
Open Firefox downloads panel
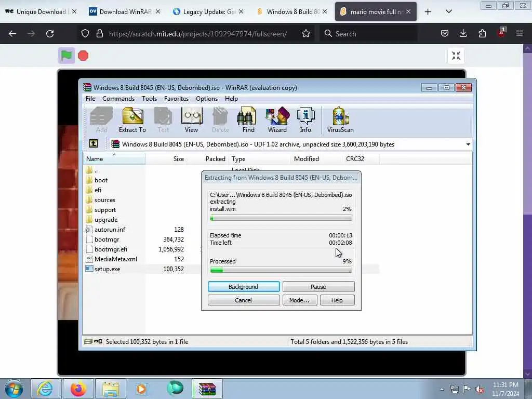[x=463, y=33]
